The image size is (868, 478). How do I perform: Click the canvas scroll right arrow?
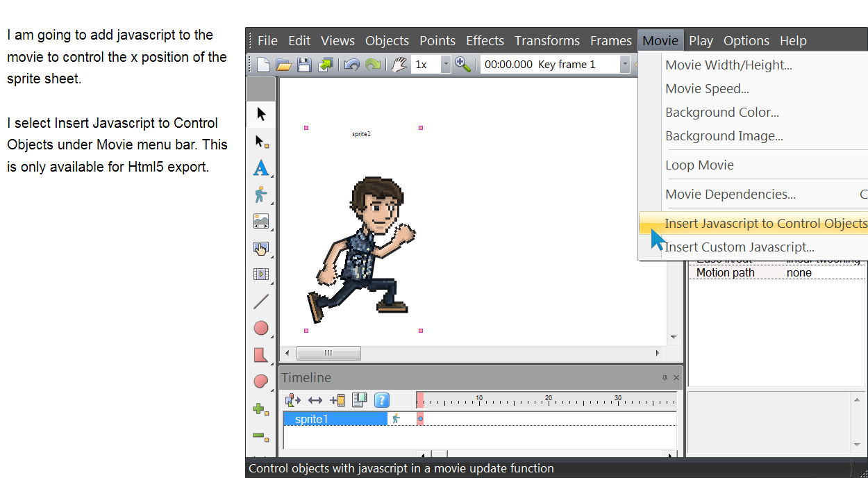click(x=658, y=353)
